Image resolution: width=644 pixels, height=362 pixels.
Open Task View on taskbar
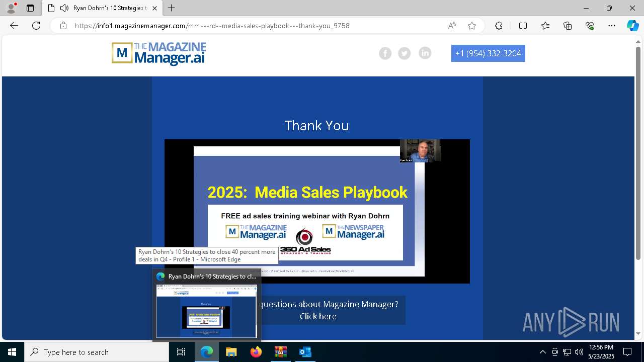pyautogui.click(x=181, y=352)
